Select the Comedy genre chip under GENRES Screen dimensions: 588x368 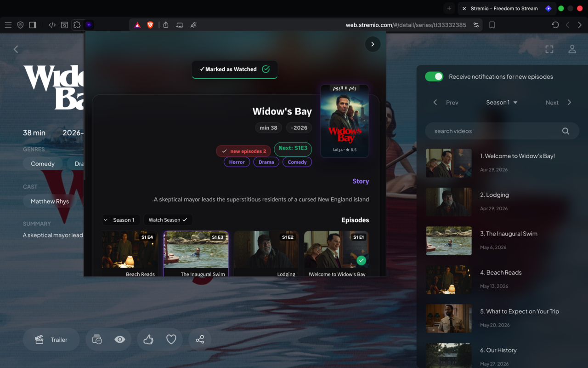43,164
